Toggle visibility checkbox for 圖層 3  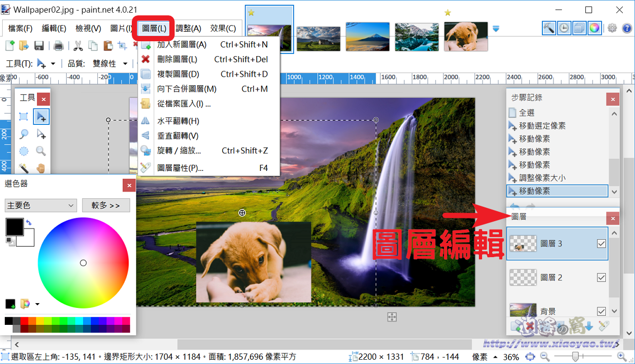click(x=601, y=244)
